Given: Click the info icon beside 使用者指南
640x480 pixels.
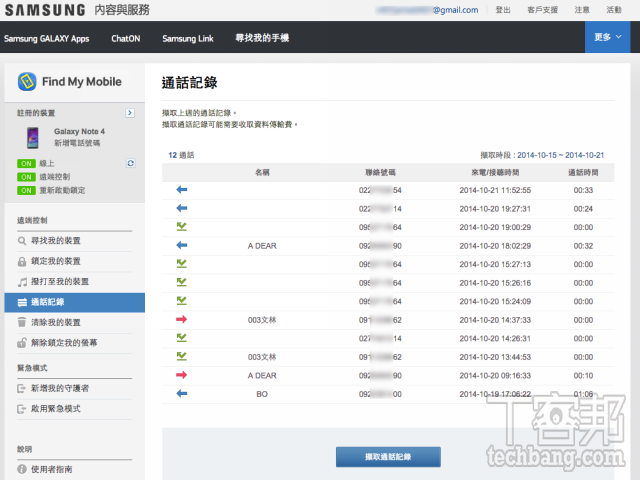Looking at the screenshot, I should point(22,469).
